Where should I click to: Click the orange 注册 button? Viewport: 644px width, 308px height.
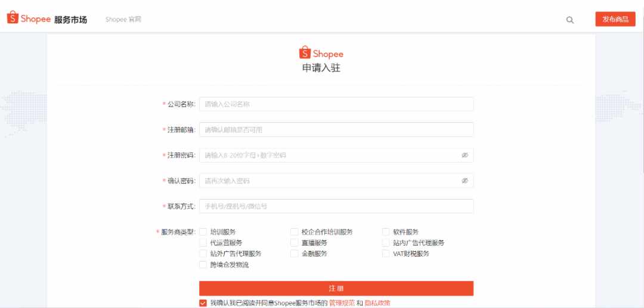[x=336, y=288]
